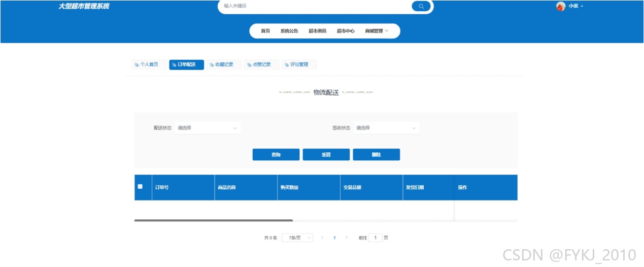644x267 pixels.
Task: Switch to the 收藏记录 tab
Action: 224,64
